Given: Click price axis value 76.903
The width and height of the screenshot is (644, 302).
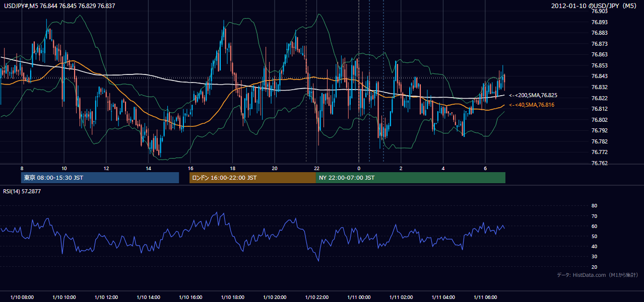Looking at the screenshot, I should [599, 11].
